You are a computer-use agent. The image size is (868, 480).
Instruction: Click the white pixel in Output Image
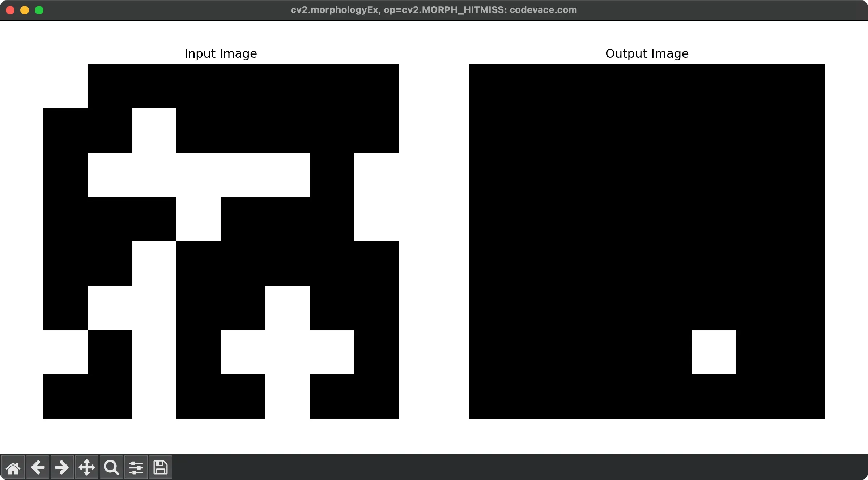[x=714, y=352]
